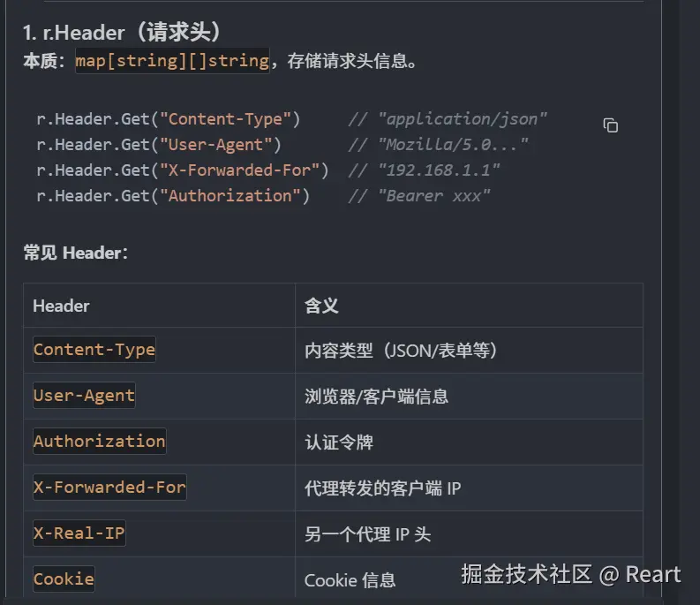
Task: Select the X-Real-IP code tag in the table
Action: pyautogui.click(x=79, y=533)
